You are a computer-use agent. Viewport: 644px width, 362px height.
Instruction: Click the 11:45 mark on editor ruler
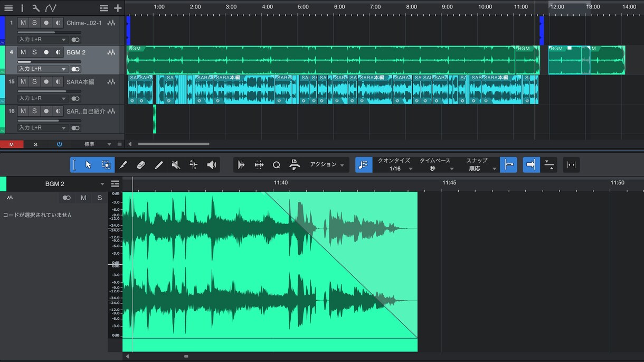pyautogui.click(x=449, y=183)
